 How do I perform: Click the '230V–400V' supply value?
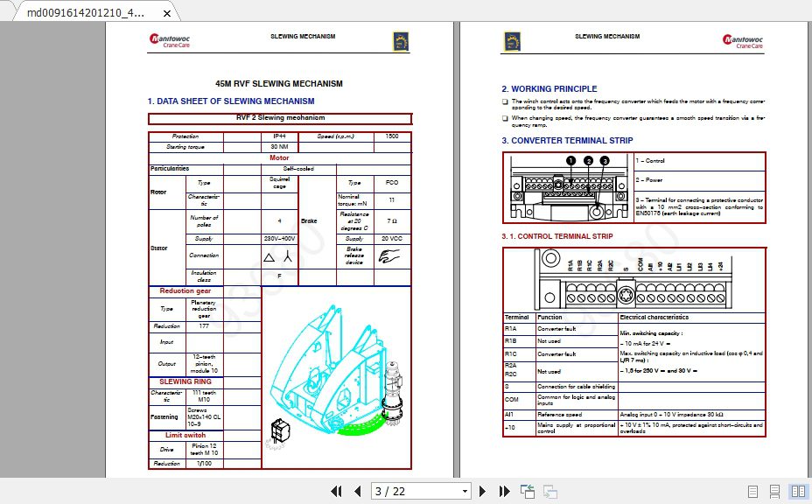[280, 239]
